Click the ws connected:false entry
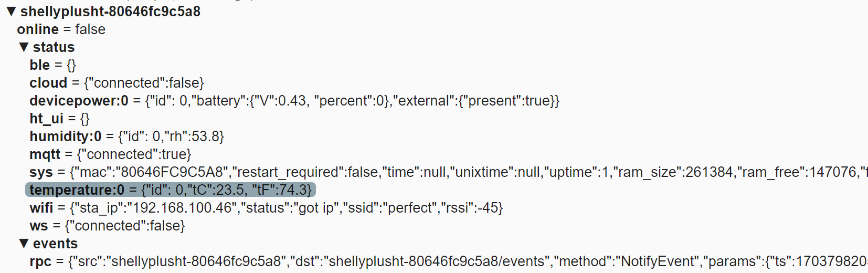This screenshot has height=273, width=868. (x=107, y=226)
